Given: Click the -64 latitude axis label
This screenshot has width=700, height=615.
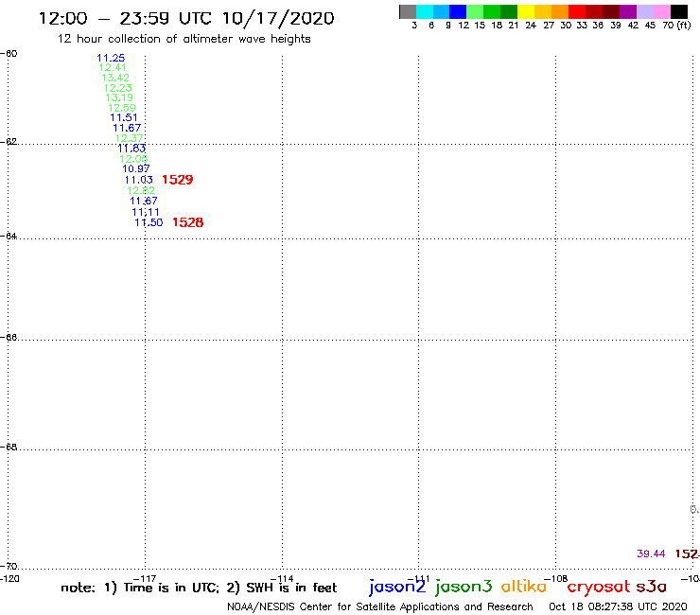Looking at the screenshot, I should click(x=9, y=236).
